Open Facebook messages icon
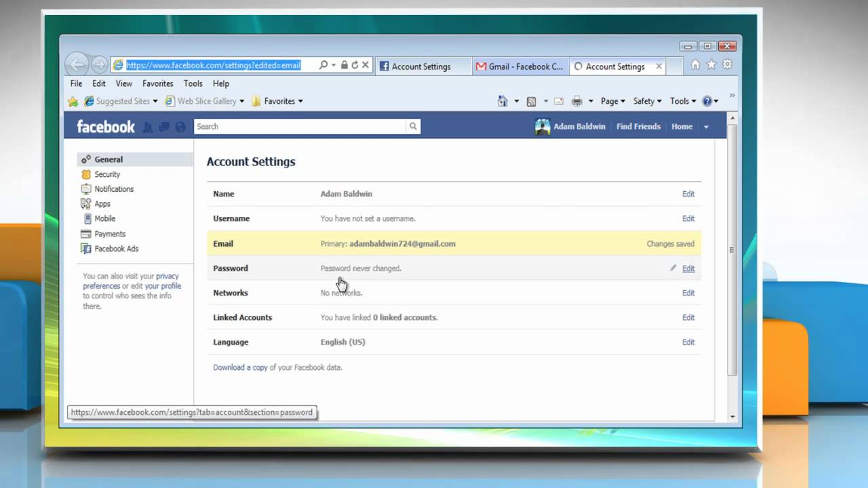The width and height of the screenshot is (868, 488). click(x=164, y=127)
